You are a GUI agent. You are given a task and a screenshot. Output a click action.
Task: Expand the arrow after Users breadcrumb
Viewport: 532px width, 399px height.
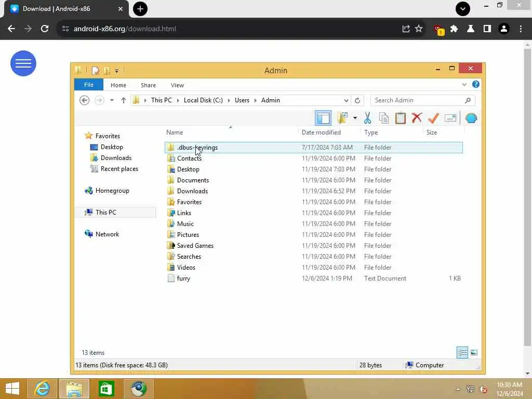pos(255,100)
